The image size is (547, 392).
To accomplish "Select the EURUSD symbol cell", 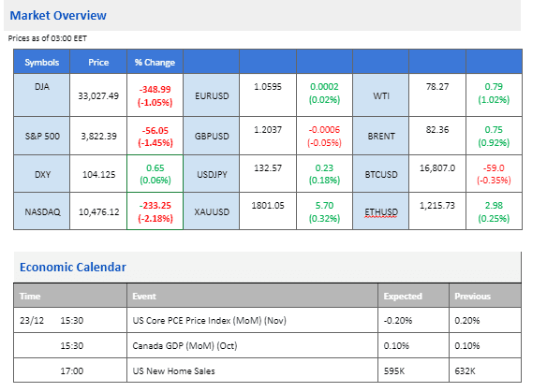I will pos(212,94).
